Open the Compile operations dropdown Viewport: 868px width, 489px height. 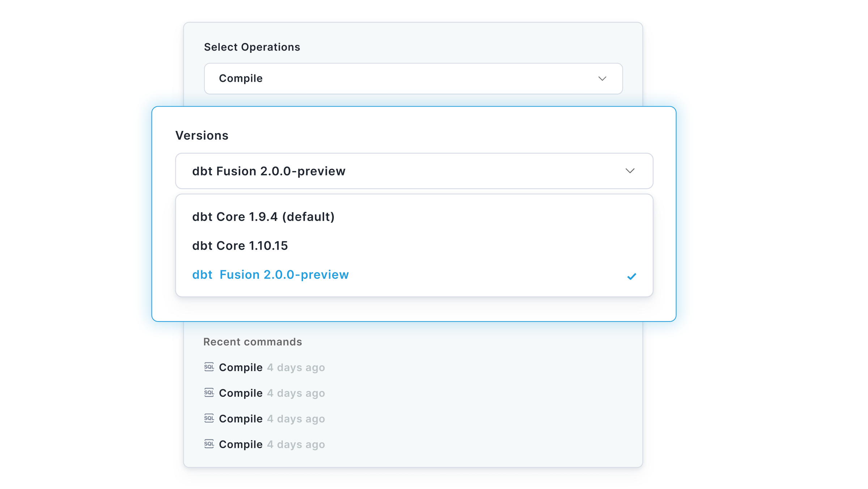click(x=413, y=79)
